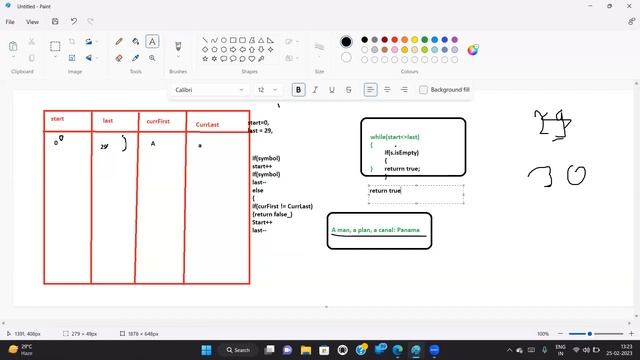Select the Magnifier tool
640x360 pixels.
pos(152,58)
